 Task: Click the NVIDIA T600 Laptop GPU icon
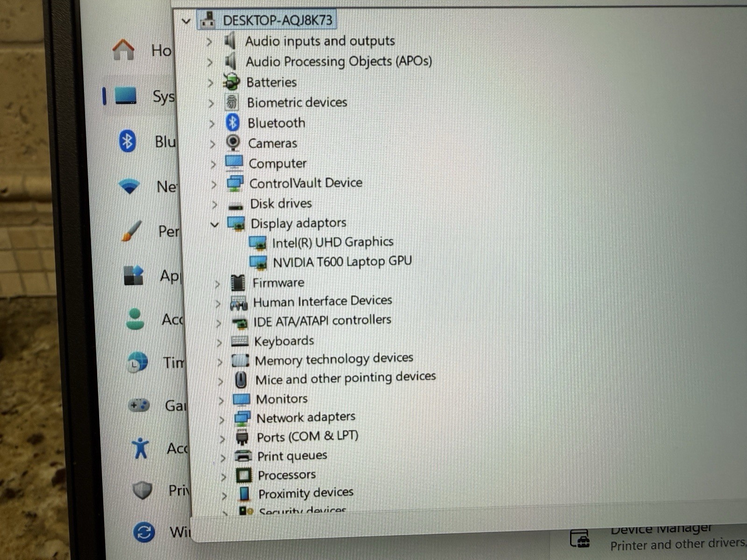(258, 262)
